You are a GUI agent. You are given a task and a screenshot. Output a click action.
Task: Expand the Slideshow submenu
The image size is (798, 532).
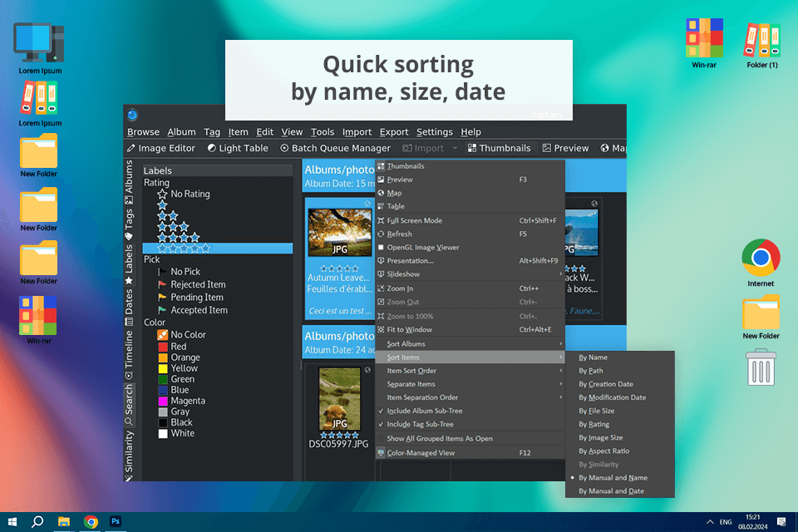pyautogui.click(x=470, y=273)
